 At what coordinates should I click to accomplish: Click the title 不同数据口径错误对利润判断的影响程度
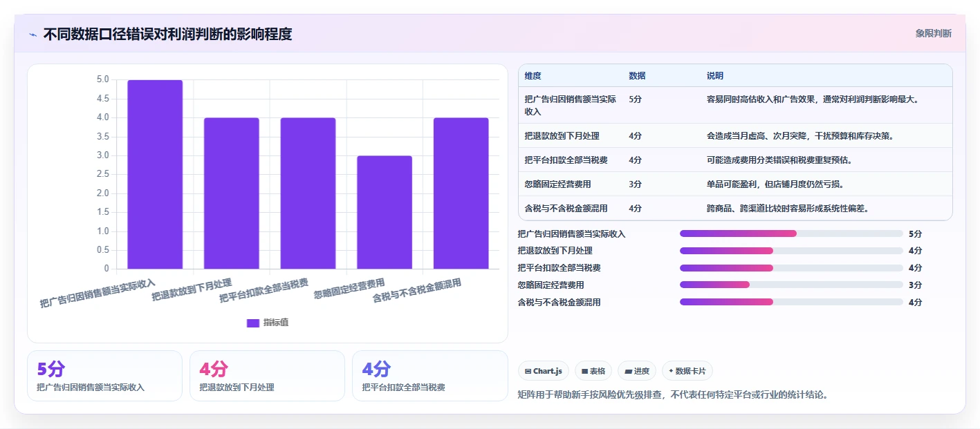pos(167,34)
